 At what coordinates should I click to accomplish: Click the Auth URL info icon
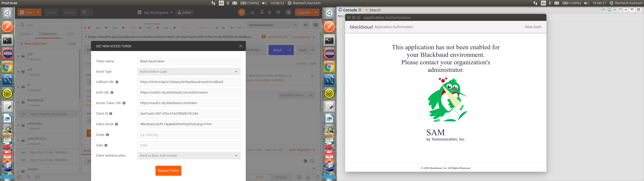pos(112,93)
